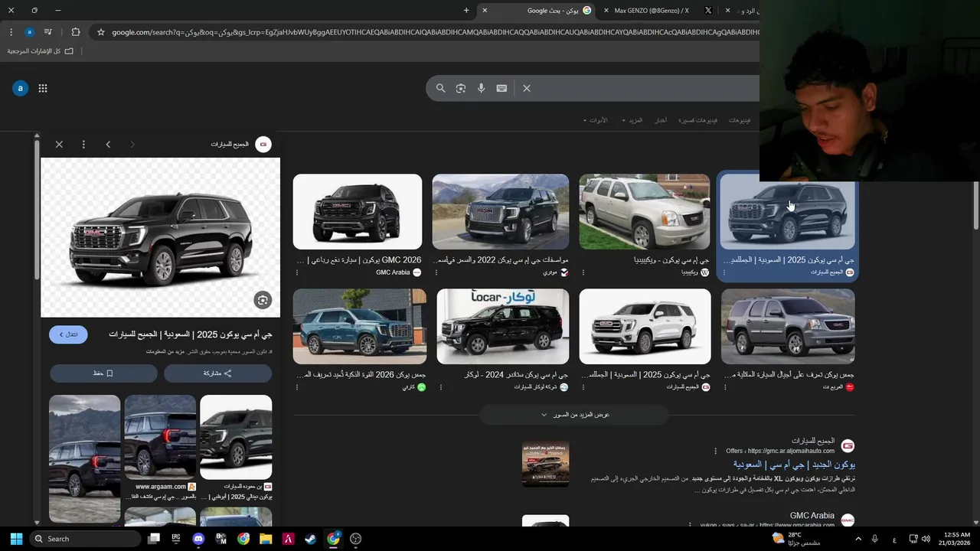Open the Windows Start menu
The image size is (980, 551).
pos(16,539)
